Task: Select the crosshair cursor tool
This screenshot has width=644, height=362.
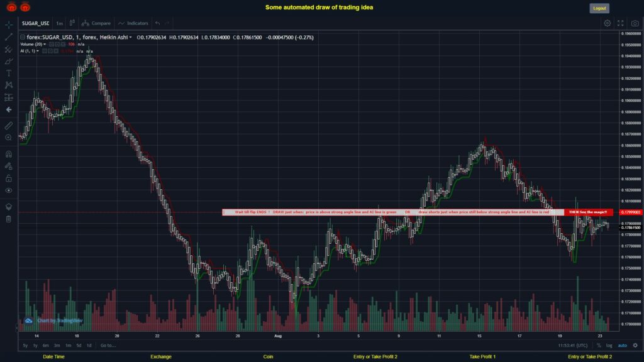Action: 9,25
